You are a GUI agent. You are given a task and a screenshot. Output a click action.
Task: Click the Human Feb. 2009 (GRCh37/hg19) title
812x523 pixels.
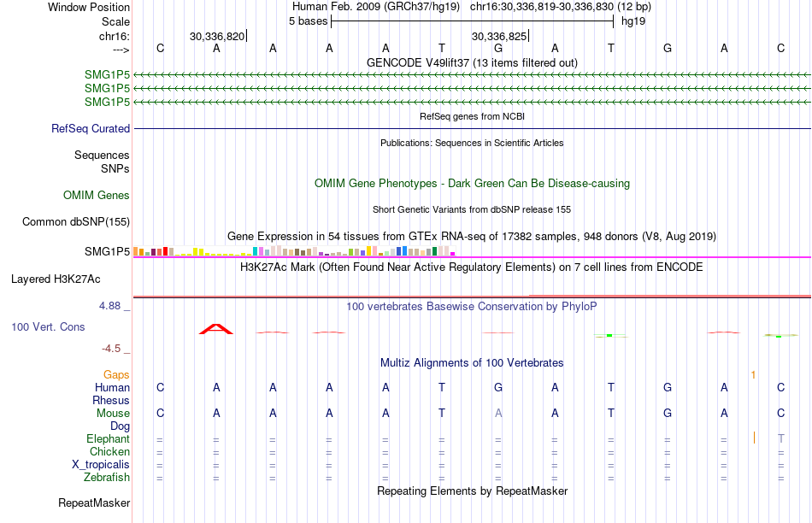coord(376,7)
